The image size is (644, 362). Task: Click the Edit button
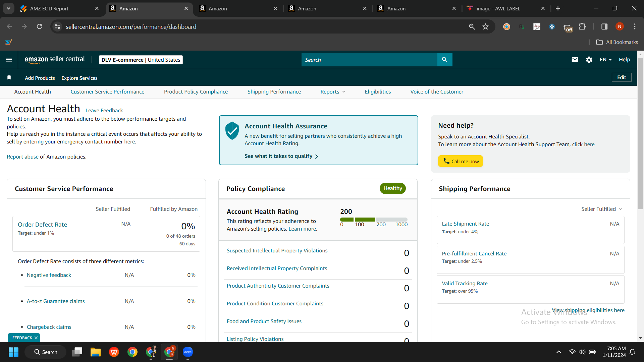pyautogui.click(x=622, y=77)
